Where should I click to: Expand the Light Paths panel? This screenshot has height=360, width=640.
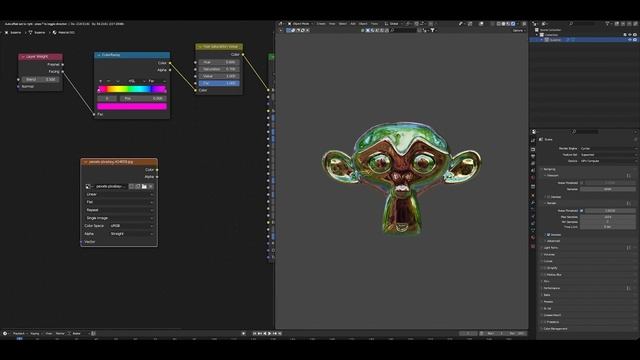551,248
